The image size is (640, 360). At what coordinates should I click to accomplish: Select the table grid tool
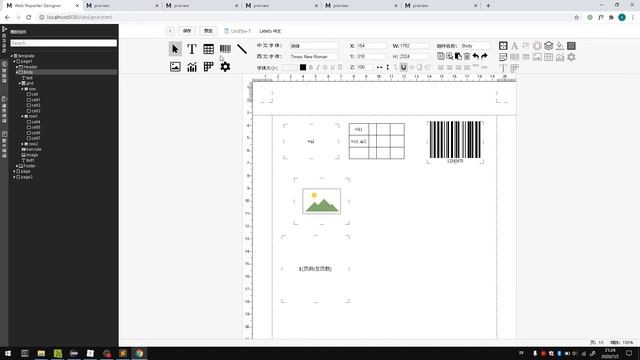pos(209,49)
